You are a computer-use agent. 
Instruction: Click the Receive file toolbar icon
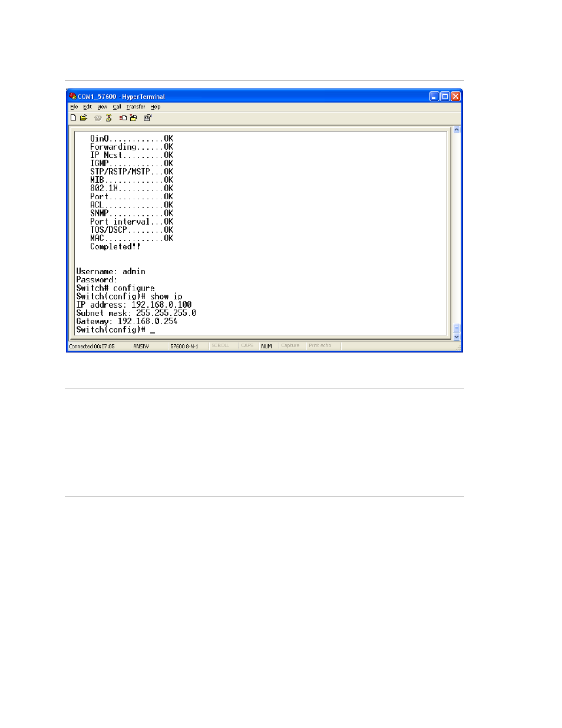pyautogui.click(x=133, y=118)
